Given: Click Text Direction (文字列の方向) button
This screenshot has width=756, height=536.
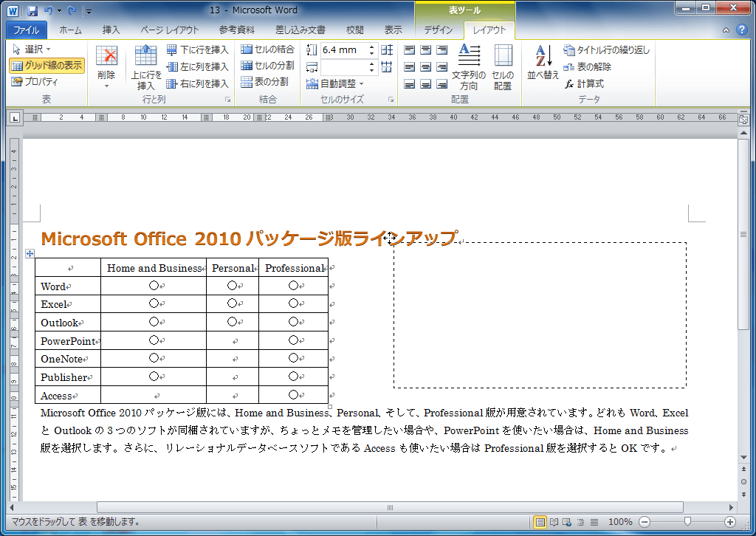Looking at the screenshot, I should [x=469, y=67].
